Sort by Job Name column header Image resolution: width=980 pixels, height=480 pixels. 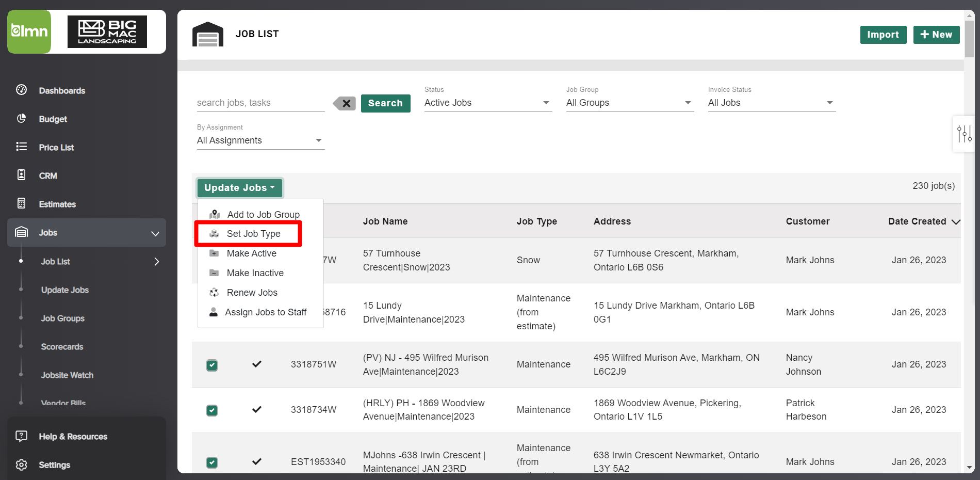point(385,221)
